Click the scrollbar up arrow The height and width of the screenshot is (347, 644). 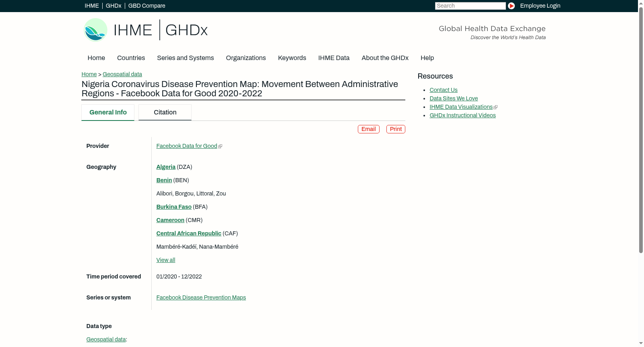[x=641, y=3]
